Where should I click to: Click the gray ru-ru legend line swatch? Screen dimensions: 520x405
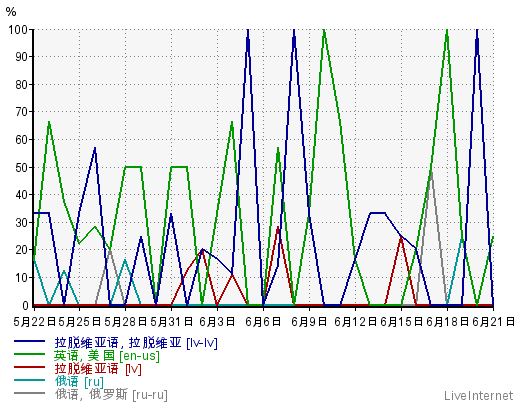coord(29,393)
